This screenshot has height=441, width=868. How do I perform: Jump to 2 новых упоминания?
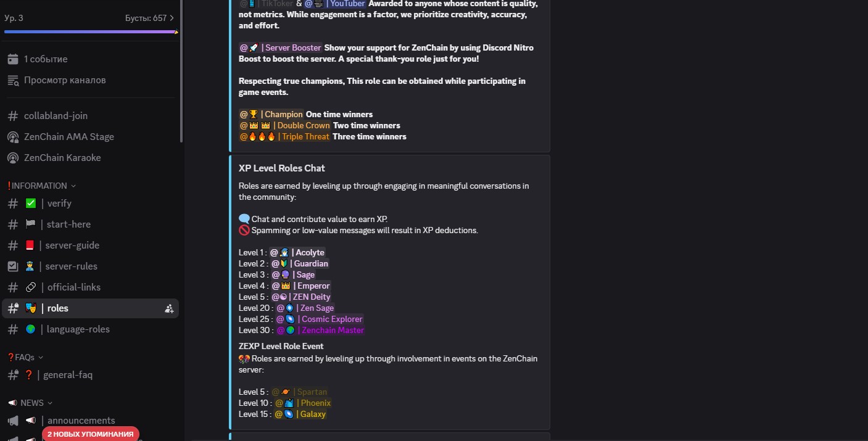point(91,434)
